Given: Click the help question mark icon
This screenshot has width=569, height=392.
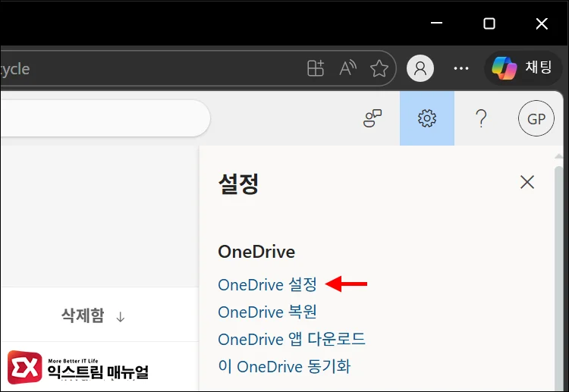Looking at the screenshot, I should tap(481, 118).
